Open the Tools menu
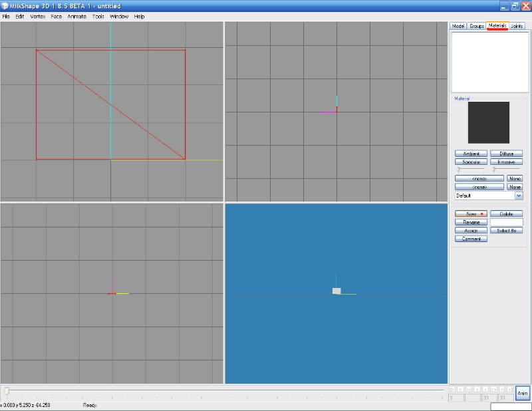532x411 pixels. click(98, 16)
